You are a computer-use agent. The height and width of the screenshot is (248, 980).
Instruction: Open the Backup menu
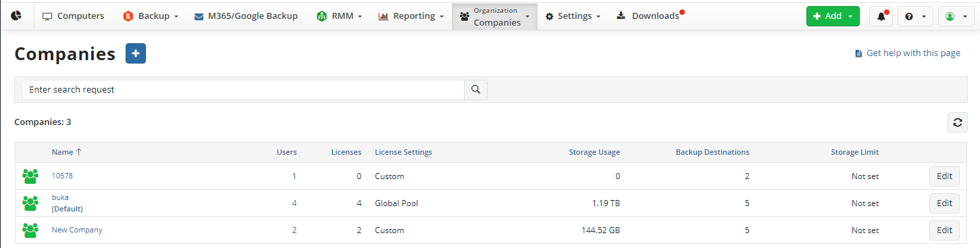click(151, 16)
